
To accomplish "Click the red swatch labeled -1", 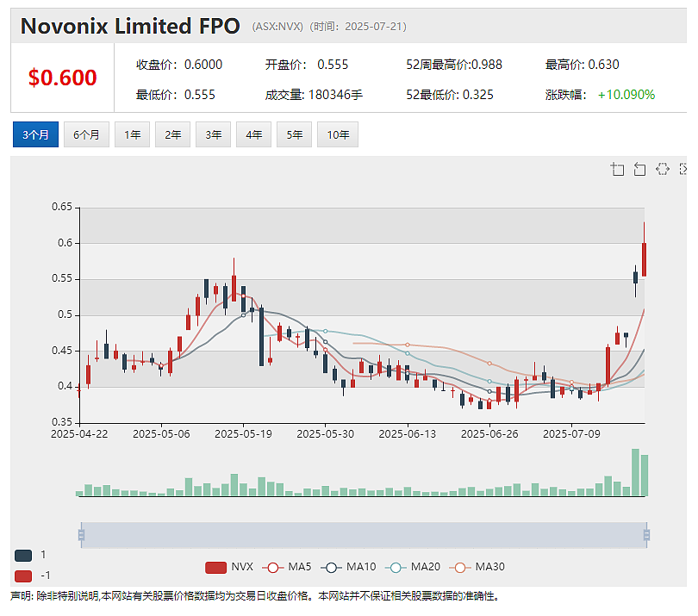I will (x=23, y=576).
